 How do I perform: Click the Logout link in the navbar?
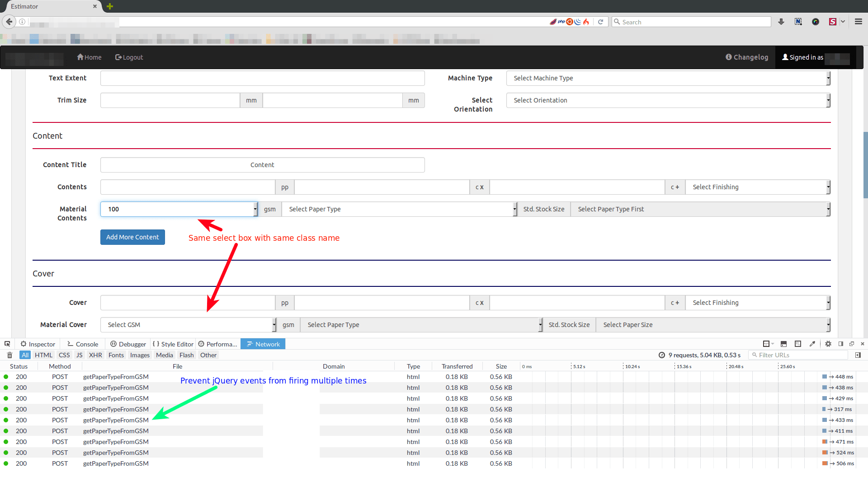[x=129, y=57]
